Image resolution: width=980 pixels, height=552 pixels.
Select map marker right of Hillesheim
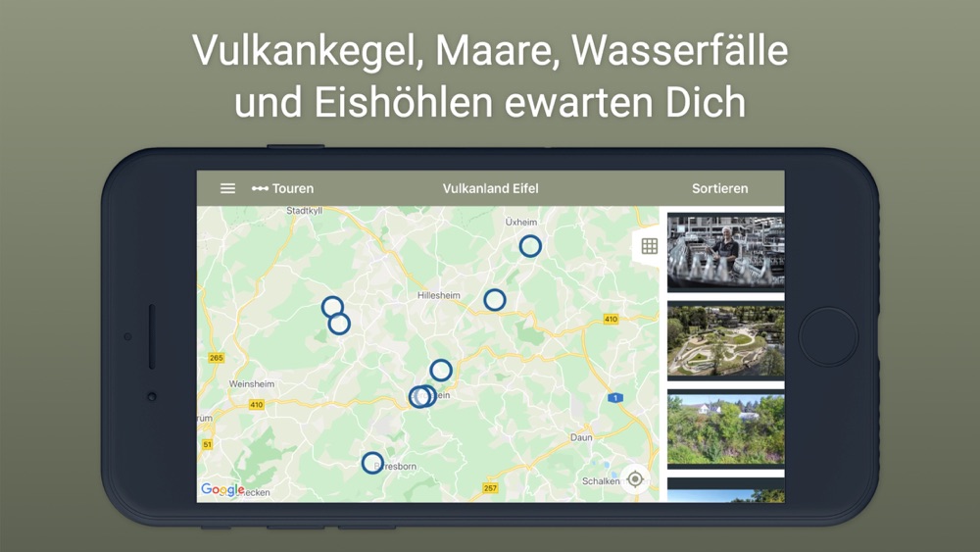pos(494,300)
